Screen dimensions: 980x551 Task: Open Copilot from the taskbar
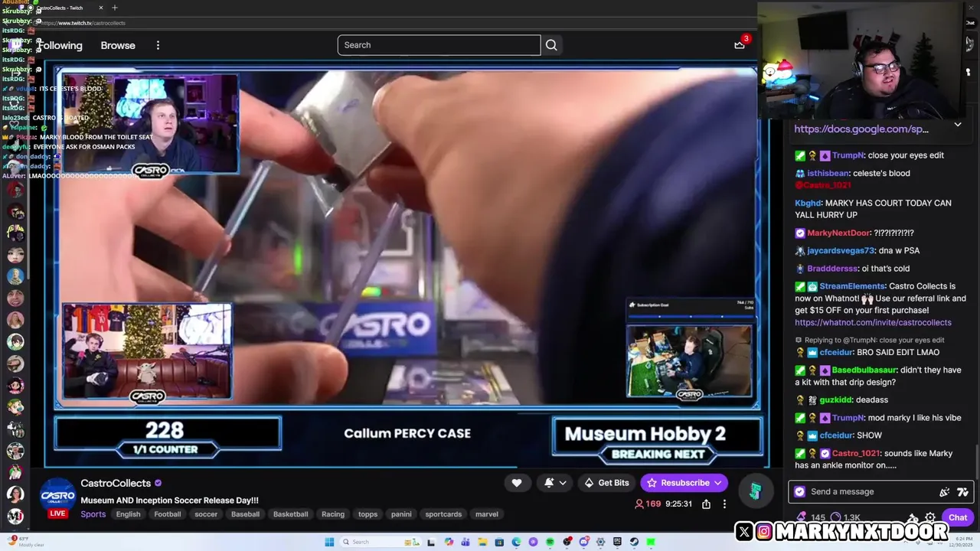point(449,542)
